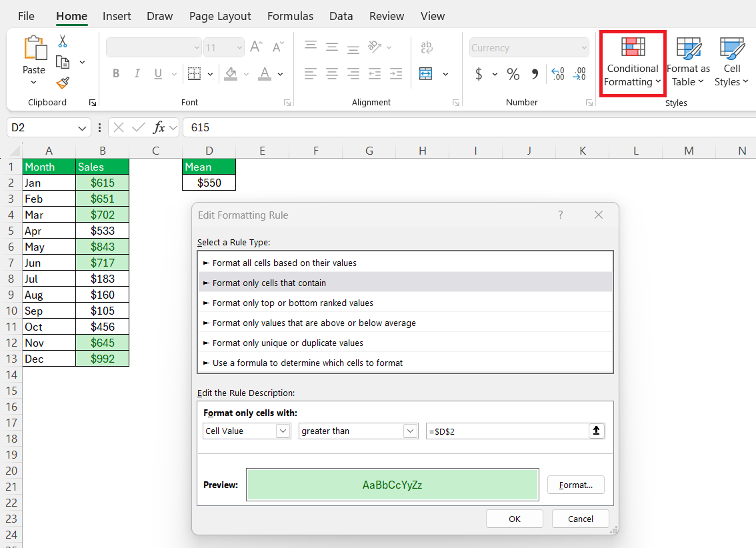Image resolution: width=756 pixels, height=548 pixels.
Task: Set Bottom Align vertical alignment
Action: 353,48
